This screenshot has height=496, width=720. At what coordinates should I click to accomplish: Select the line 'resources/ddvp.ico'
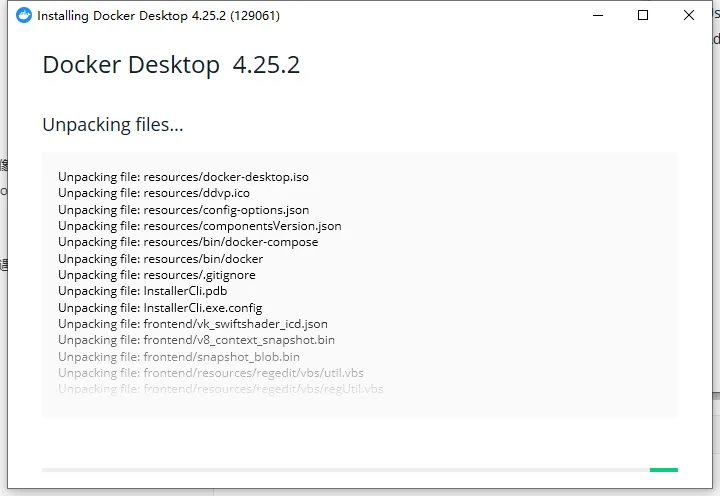154,193
